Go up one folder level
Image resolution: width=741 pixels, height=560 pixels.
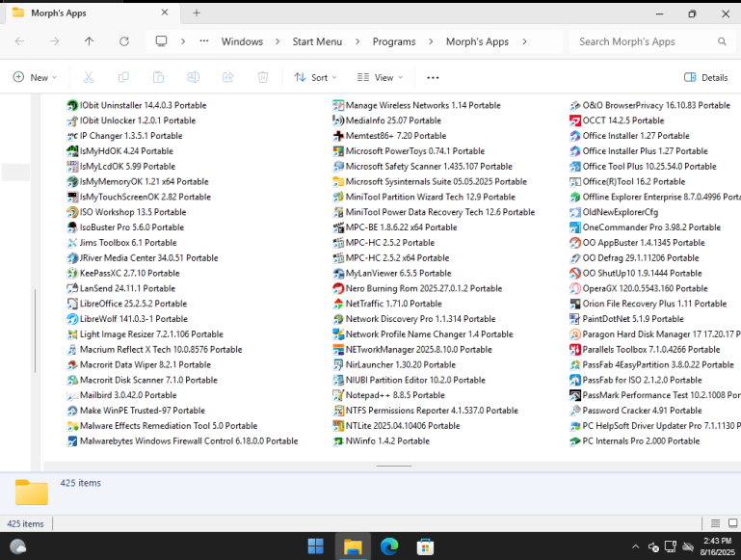pyautogui.click(x=89, y=41)
